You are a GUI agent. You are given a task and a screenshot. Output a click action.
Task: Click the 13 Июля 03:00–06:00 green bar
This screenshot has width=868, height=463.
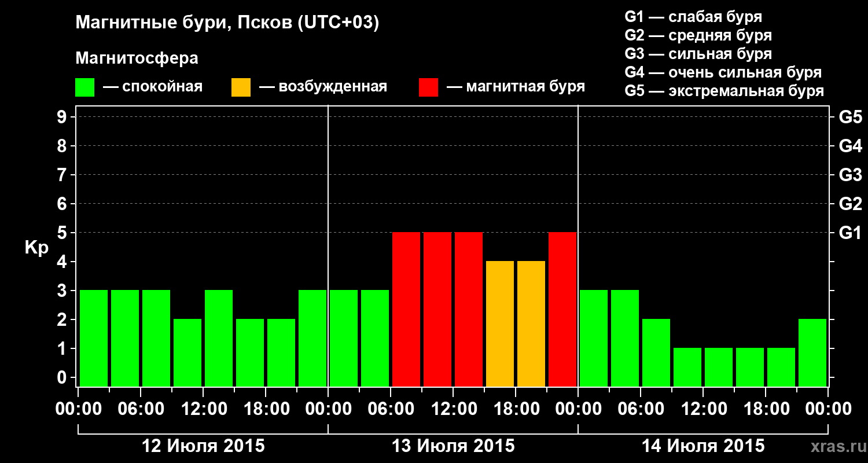coord(375,338)
